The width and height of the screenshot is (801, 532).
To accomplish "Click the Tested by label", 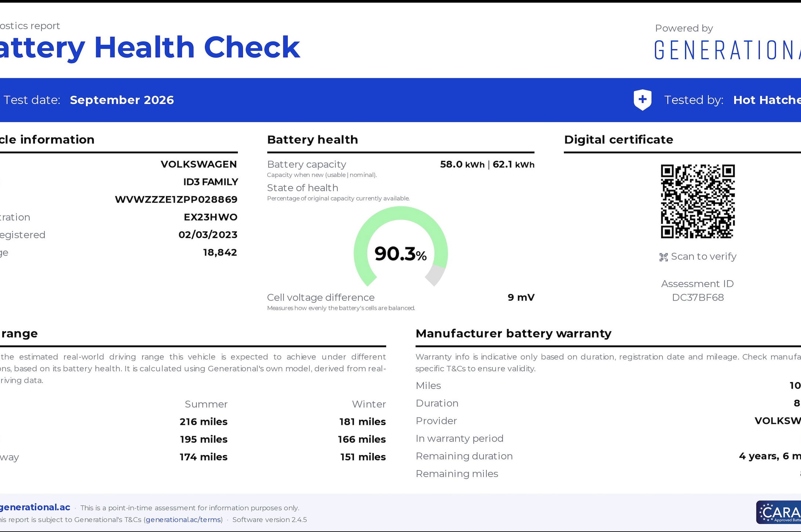I will pyautogui.click(x=694, y=100).
